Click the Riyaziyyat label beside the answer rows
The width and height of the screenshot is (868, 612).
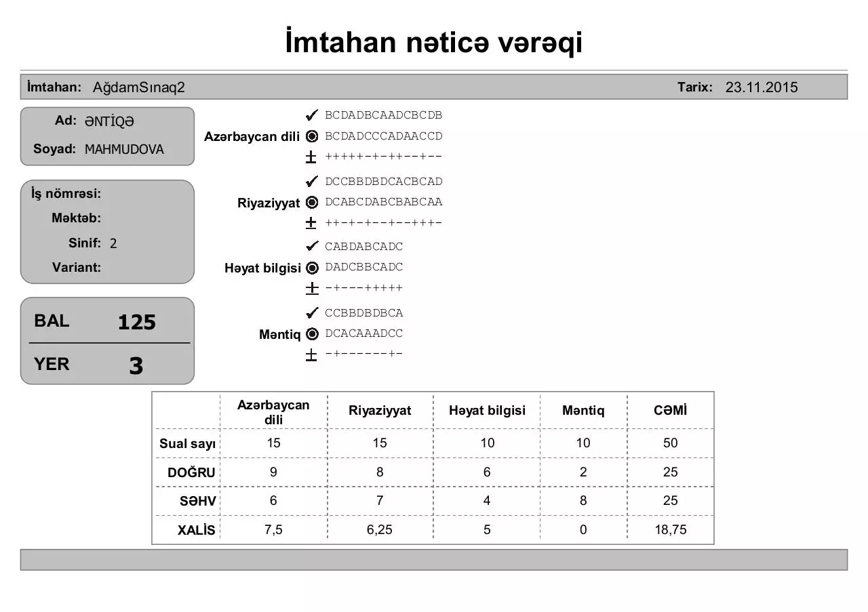[x=269, y=203]
